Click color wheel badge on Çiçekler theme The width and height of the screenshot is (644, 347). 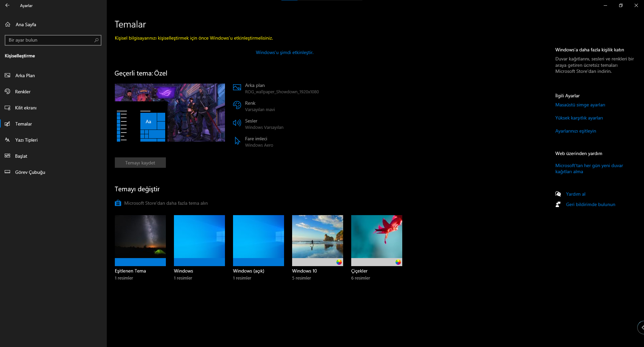[x=398, y=262]
